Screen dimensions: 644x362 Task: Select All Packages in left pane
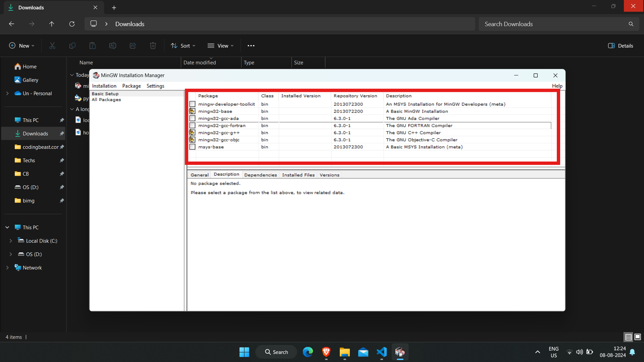(106, 100)
